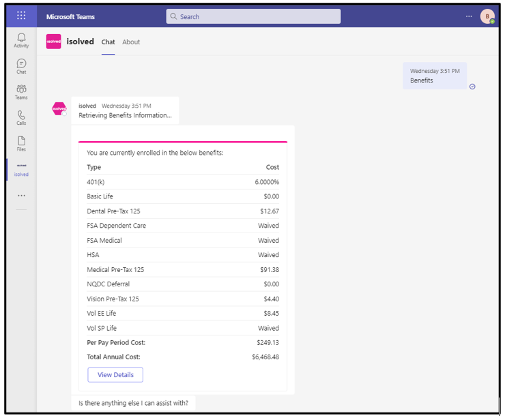Go to Chat in the sidebar
The height and width of the screenshot is (420, 507).
(x=21, y=67)
